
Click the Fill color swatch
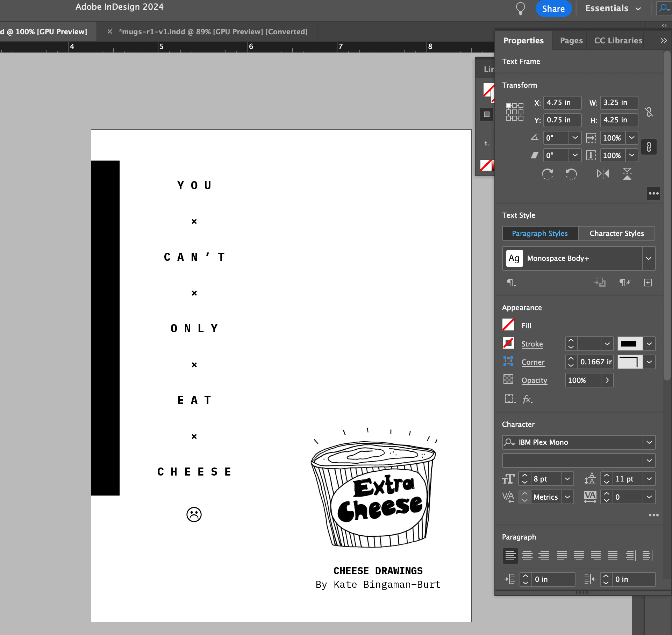[x=508, y=325]
